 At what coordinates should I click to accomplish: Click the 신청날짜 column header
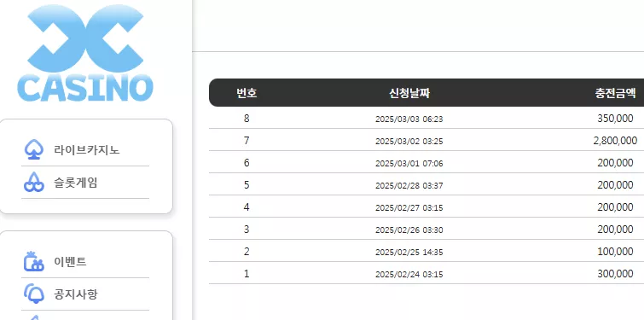coord(409,93)
